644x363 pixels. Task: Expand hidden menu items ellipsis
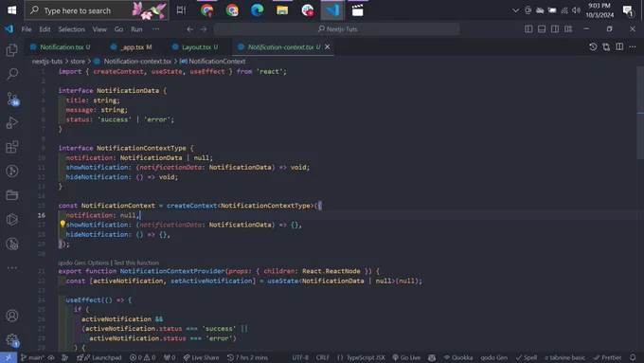click(155, 29)
